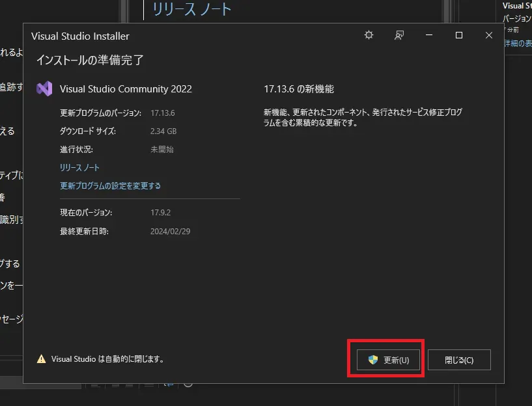Click the Visual Studio は自動的に閉じます warning text
The height and width of the screenshot is (406, 532).
107,359
